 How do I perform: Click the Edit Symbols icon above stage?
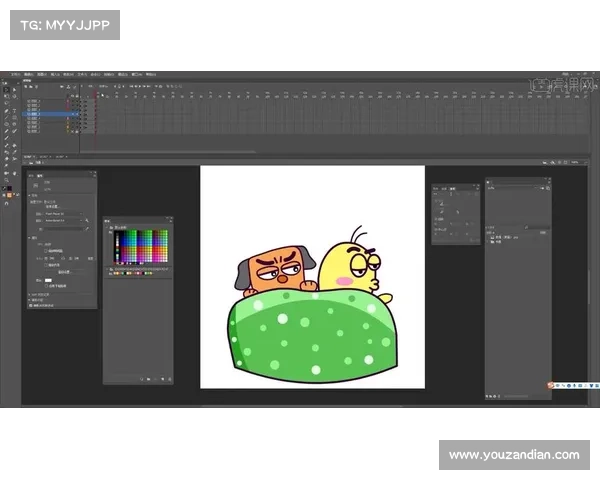[x=553, y=162]
